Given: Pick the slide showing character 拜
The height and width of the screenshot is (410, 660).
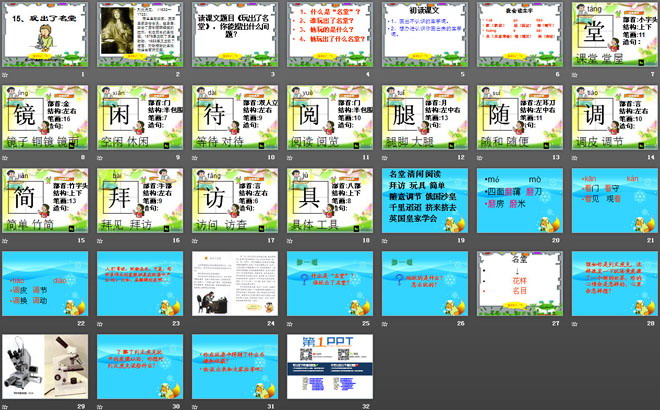Looking at the screenshot, I should click(139, 200).
